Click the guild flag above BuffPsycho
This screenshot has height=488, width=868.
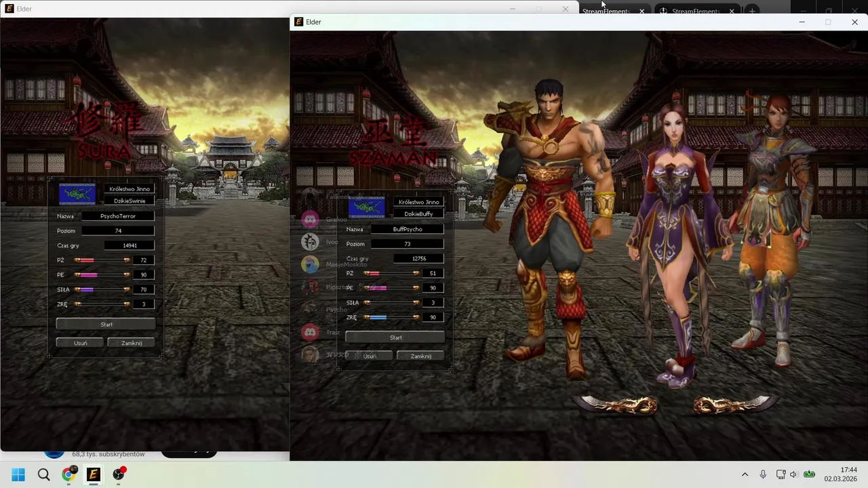(x=366, y=207)
